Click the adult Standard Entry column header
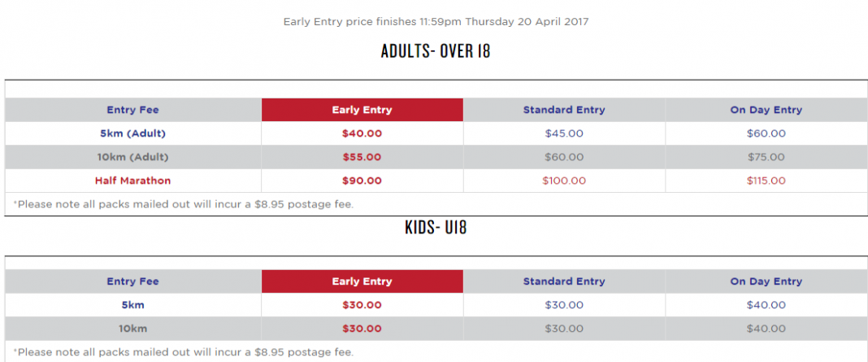Screen dimensions: 868x362 (x=564, y=110)
